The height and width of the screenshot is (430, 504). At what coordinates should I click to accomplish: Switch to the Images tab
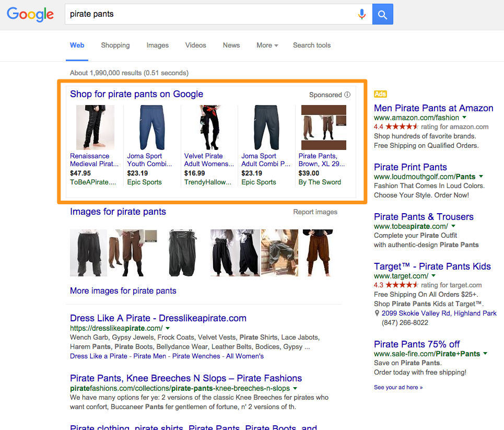158,45
